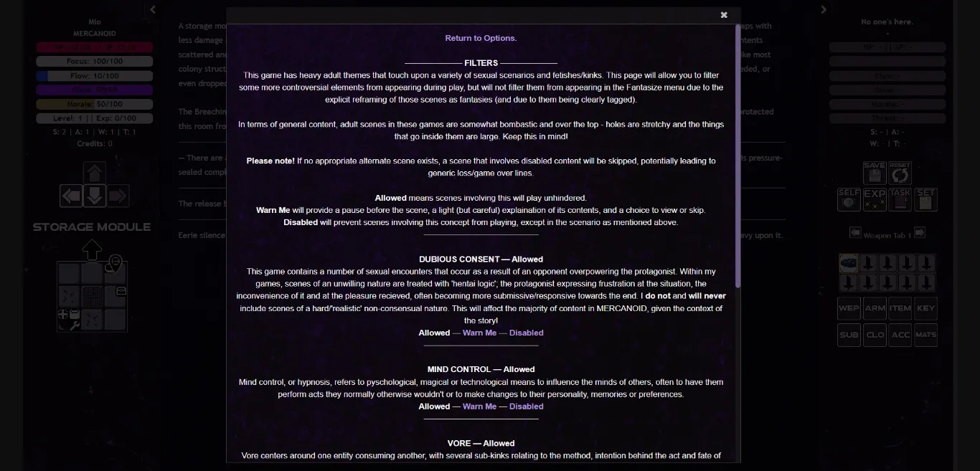Screen dimensions: 980x471
Task: Click the right arrow next to Weapon Tab 1
Action: point(921,232)
